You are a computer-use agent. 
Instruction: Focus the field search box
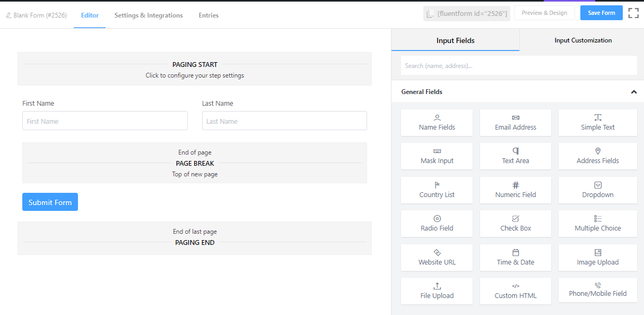(x=519, y=66)
